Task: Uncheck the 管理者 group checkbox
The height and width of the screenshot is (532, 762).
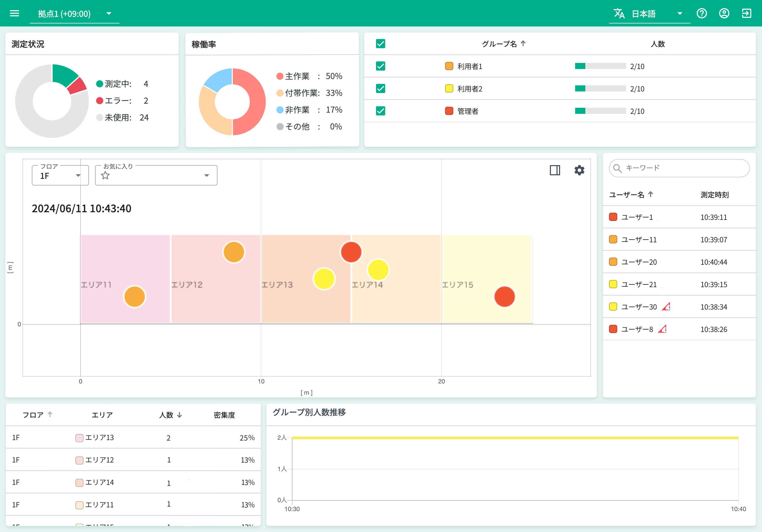Action: [x=380, y=111]
